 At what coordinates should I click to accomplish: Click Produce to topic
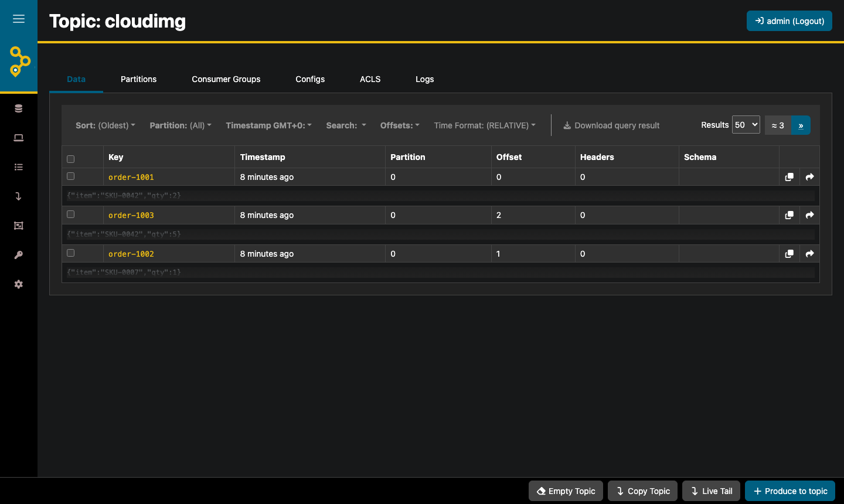click(790, 491)
